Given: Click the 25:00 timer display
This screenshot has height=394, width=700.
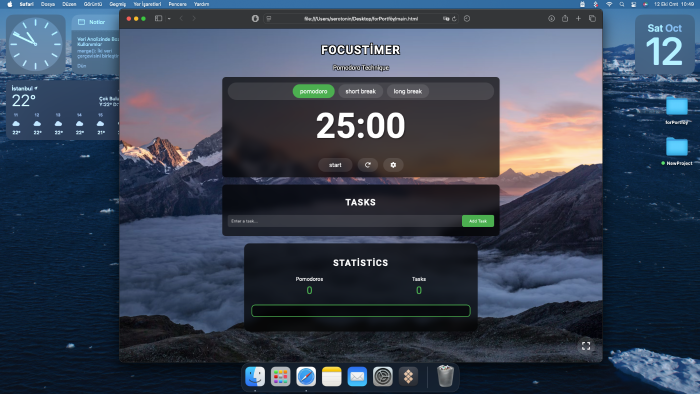Looking at the screenshot, I should click(x=361, y=126).
